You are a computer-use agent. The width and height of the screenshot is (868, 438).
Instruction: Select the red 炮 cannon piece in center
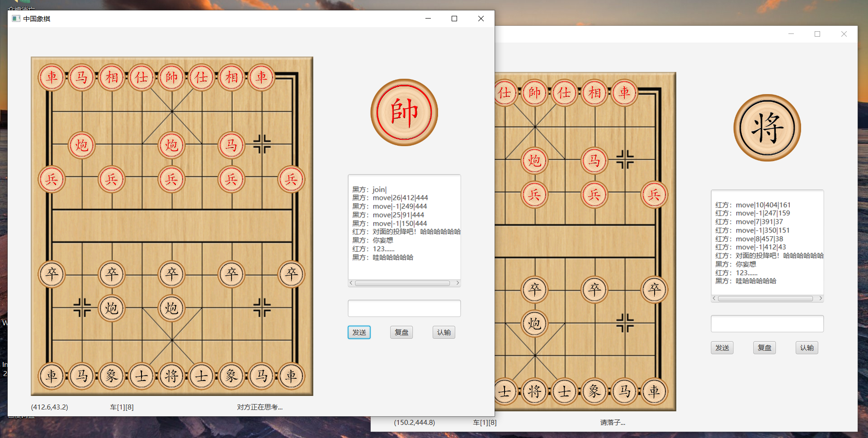[171, 146]
